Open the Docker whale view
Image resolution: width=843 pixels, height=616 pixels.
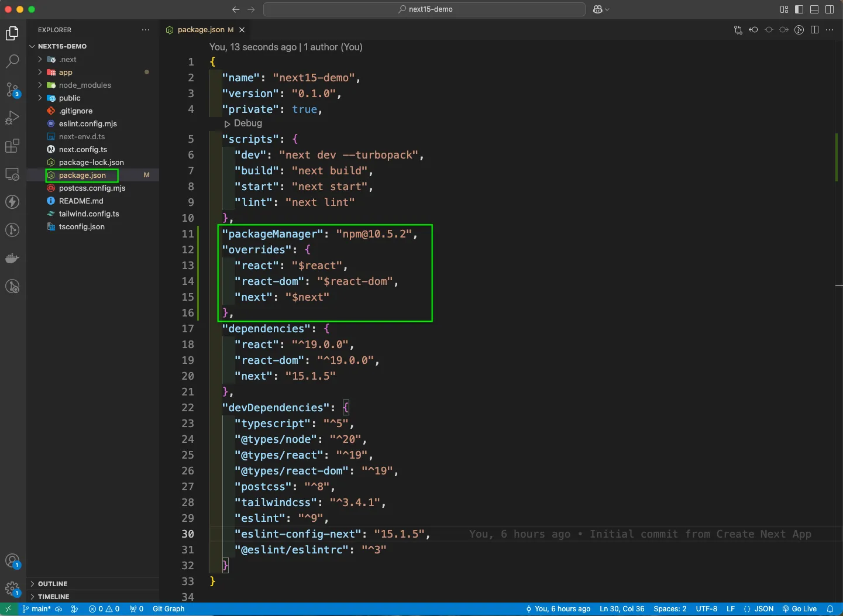[12, 258]
